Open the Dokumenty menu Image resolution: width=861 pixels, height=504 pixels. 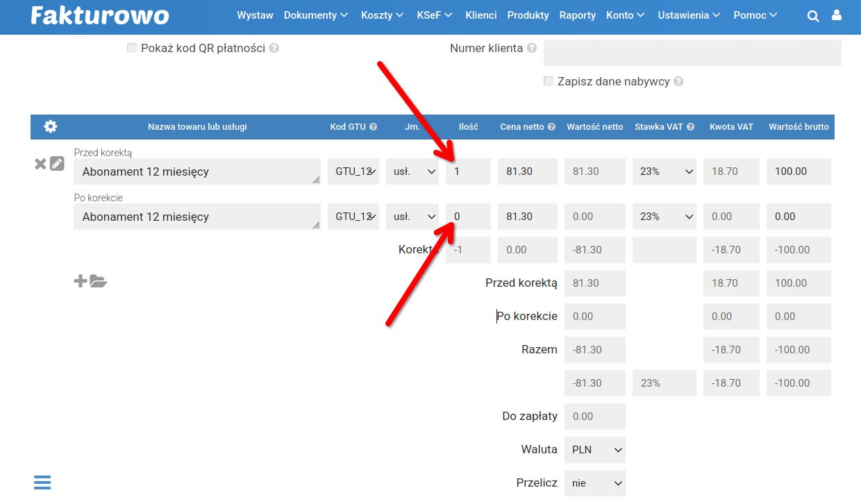click(x=315, y=15)
